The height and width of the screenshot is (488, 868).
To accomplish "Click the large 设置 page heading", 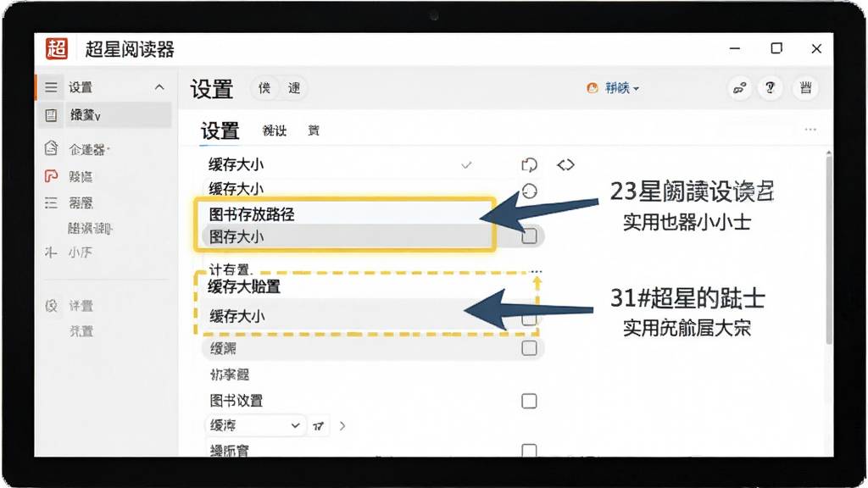I will click(212, 88).
